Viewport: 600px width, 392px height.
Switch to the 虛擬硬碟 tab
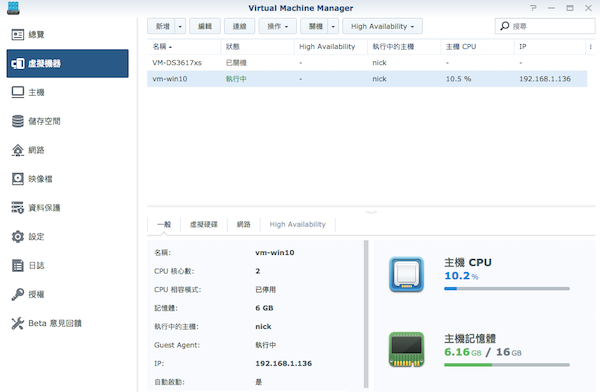pyautogui.click(x=204, y=224)
